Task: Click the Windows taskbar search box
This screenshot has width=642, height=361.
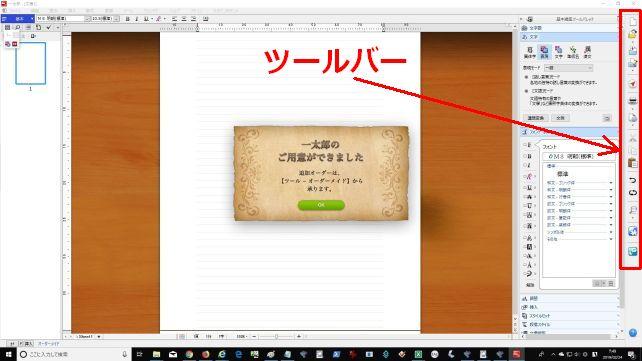Action: pyautogui.click(x=74, y=354)
